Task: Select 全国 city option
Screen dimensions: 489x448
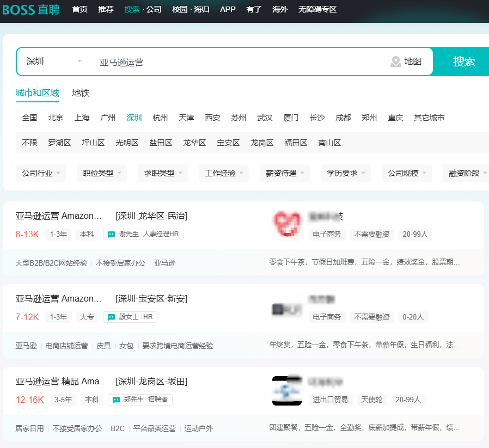Action: pos(29,118)
